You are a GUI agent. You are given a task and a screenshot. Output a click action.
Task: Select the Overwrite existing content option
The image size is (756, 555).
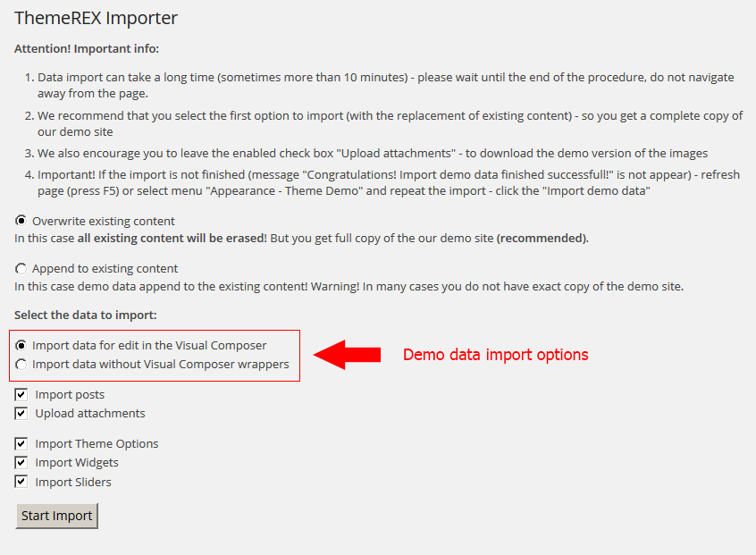21,221
